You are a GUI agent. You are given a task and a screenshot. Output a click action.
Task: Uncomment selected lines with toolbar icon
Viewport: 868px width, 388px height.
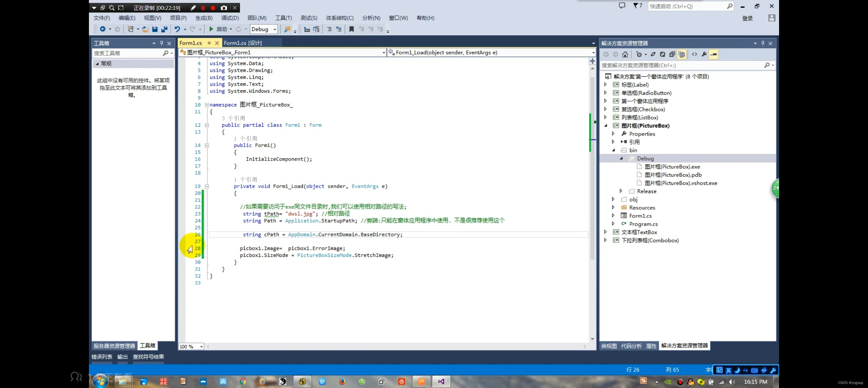[x=338, y=29]
